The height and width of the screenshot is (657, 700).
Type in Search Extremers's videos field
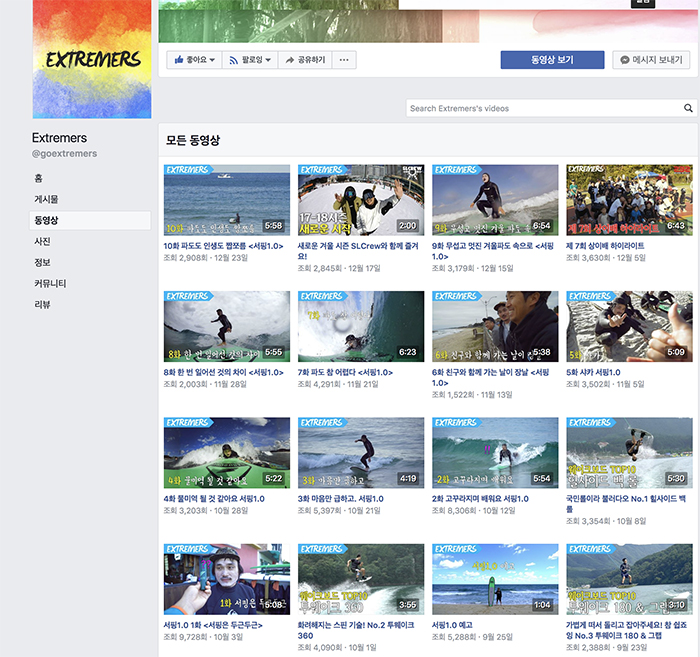click(x=543, y=108)
